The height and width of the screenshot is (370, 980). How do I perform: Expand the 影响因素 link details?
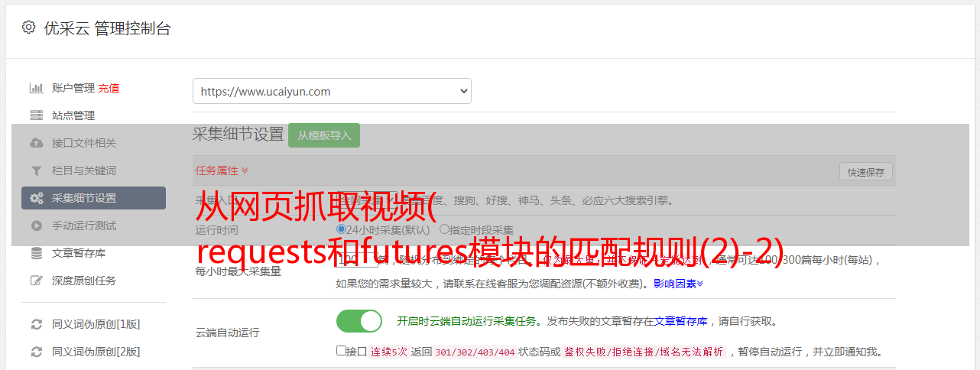click(678, 283)
